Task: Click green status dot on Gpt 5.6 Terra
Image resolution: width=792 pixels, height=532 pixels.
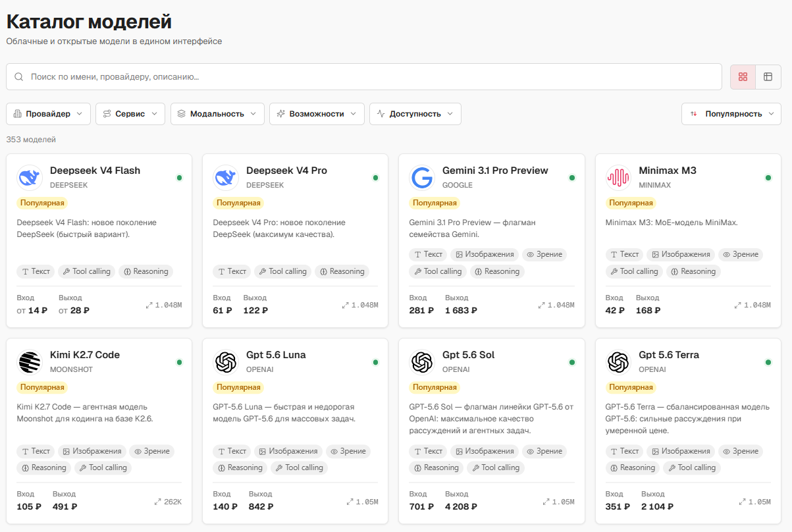Action: pyautogui.click(x=768, y=362)
